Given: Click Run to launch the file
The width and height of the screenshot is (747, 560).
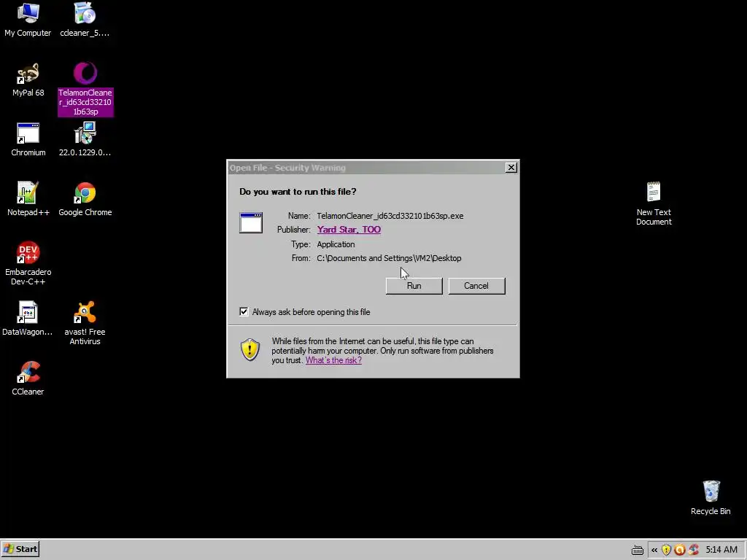Looking at the screenshot, I should [x=414, y=286].
